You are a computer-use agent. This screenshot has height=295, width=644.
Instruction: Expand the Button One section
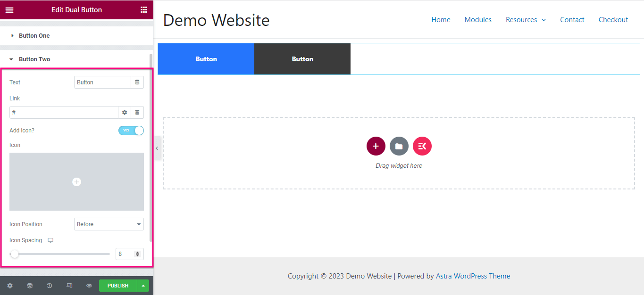click(76, 36)
